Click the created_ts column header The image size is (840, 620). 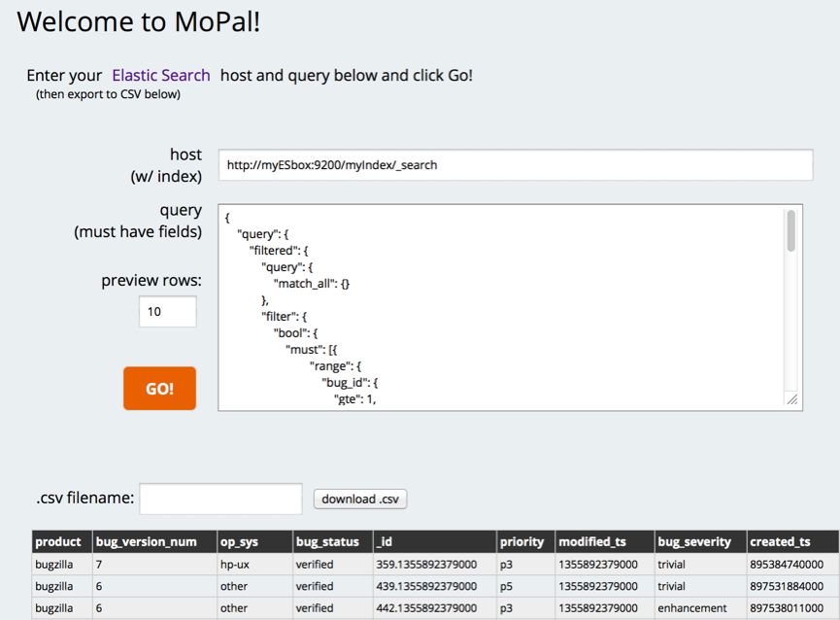[792, 541]
